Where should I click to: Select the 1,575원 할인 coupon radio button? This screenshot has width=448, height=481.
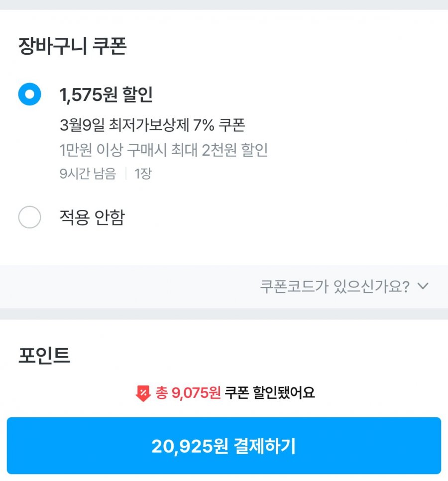pos(29,94)
